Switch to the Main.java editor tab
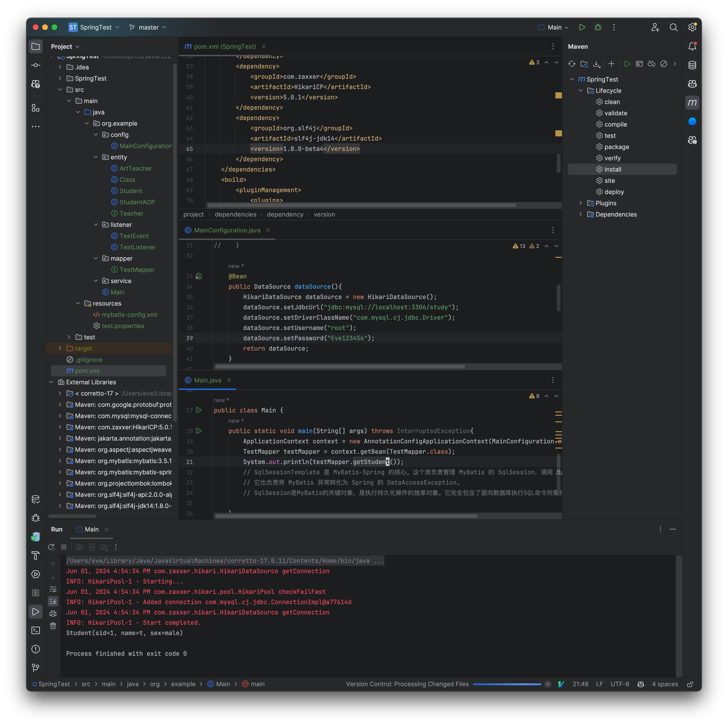Screen dimensions: 728x726 tap(208, 380)
